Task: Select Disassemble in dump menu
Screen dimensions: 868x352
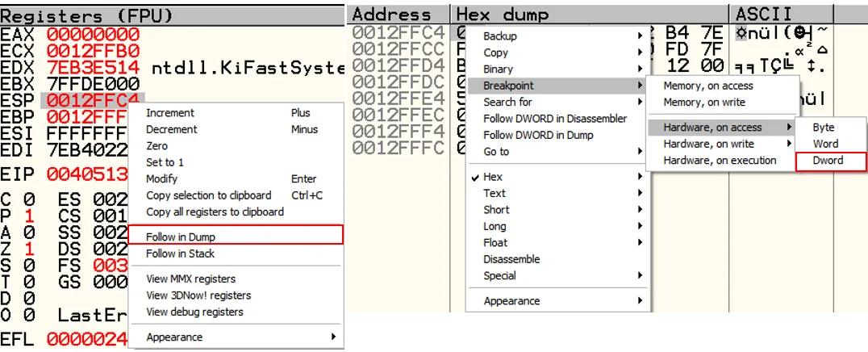Action: 511,259
